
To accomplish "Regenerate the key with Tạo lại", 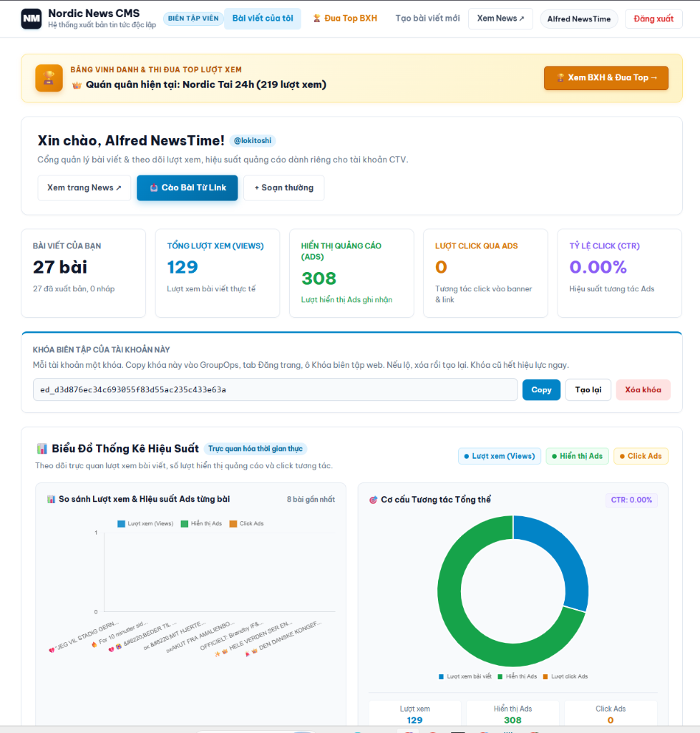I will pyautogui.click(x=588, y=390).
